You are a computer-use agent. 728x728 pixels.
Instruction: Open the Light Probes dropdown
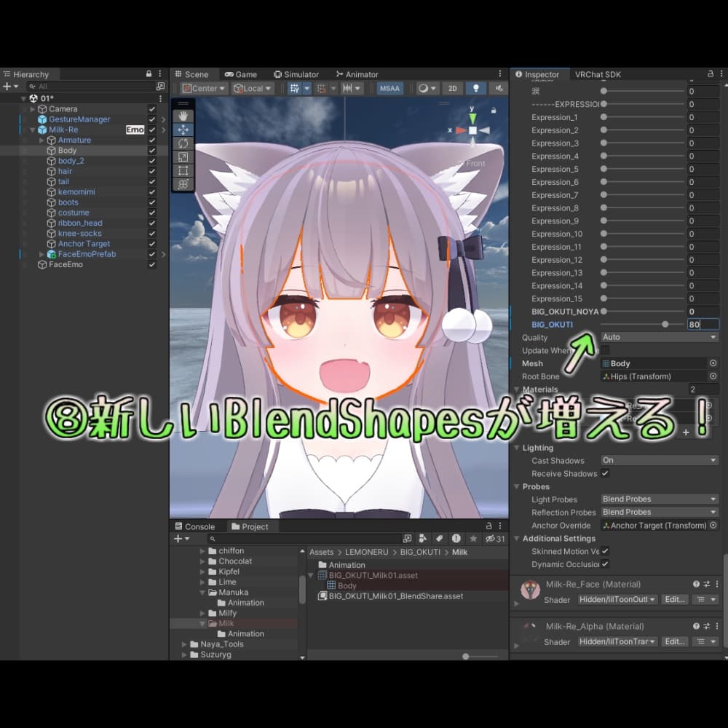pyautogui.click(x=659, y=499)
